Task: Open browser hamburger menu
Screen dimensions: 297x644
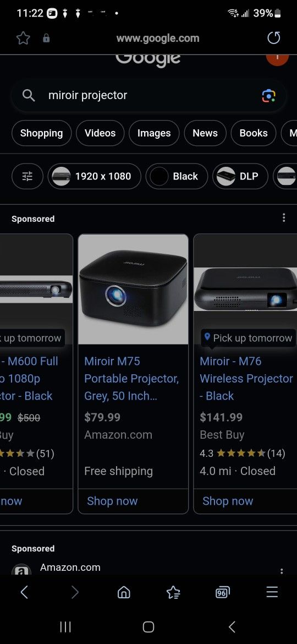Action: [x=272, y=592]
